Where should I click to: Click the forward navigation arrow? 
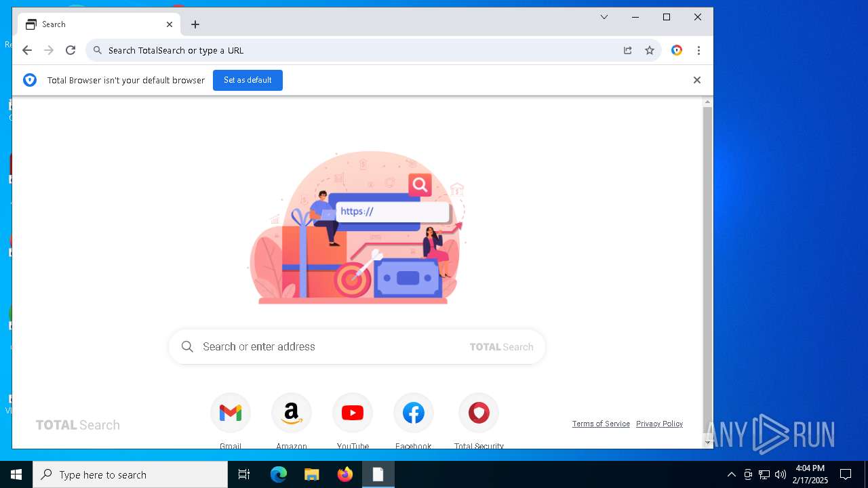point(49,50)
